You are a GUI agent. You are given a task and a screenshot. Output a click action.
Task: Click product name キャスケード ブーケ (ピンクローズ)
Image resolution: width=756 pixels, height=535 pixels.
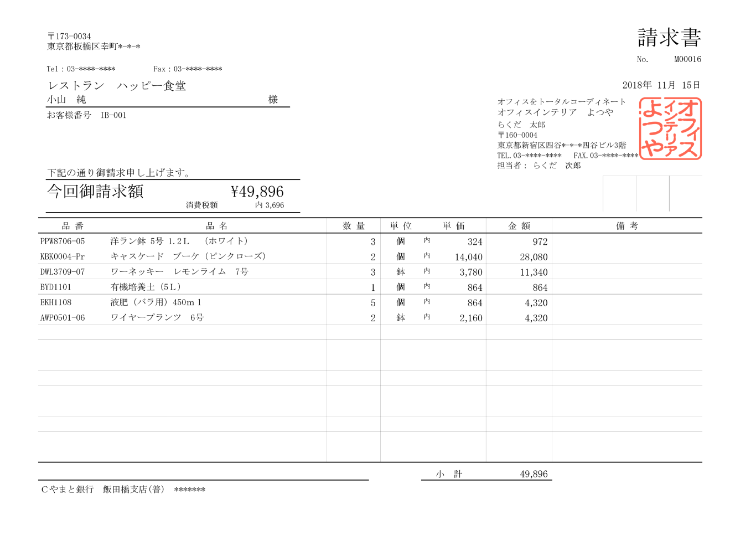tap(188, 256)
